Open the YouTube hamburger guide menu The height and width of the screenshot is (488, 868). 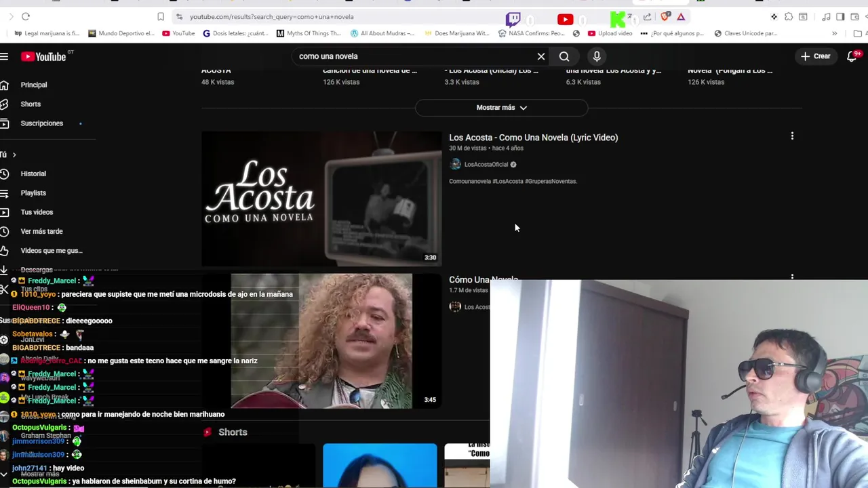click(4, 57)
